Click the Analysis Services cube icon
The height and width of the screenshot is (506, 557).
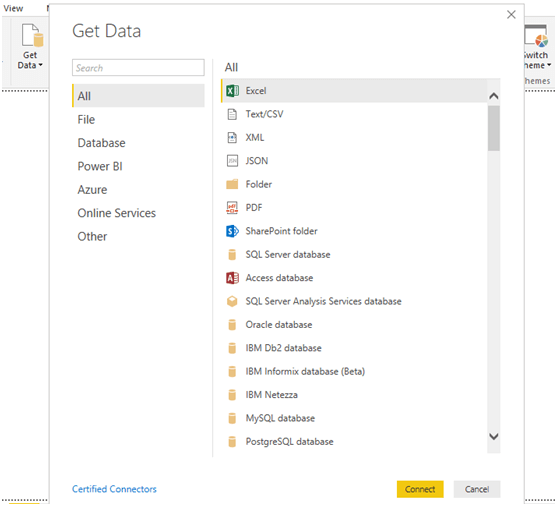tap(232, 301)
